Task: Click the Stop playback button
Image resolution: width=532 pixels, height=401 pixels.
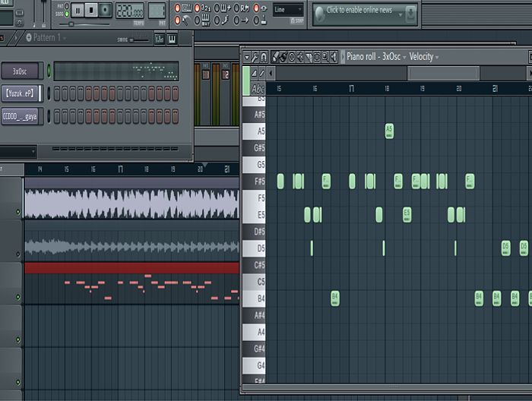Action: pyautogui.click(x=91, y=10)
